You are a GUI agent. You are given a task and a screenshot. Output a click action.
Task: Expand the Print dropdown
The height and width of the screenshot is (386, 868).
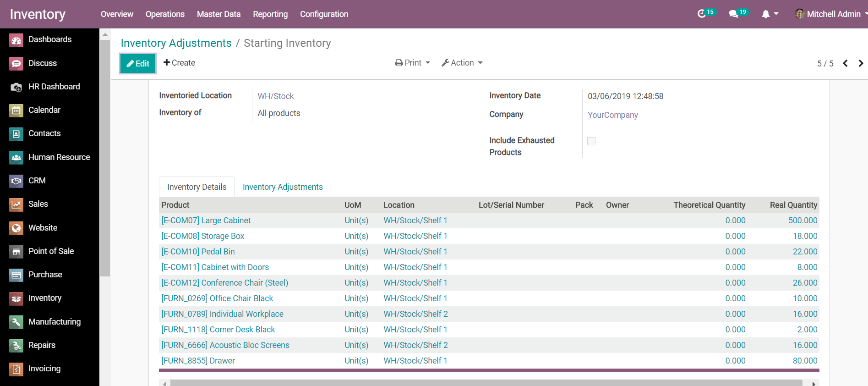tap(412, 63)
